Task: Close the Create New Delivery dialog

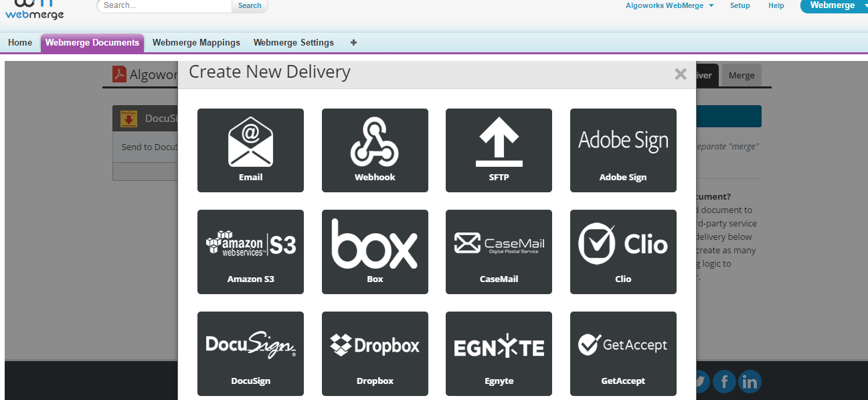Action: coord(681,74)
